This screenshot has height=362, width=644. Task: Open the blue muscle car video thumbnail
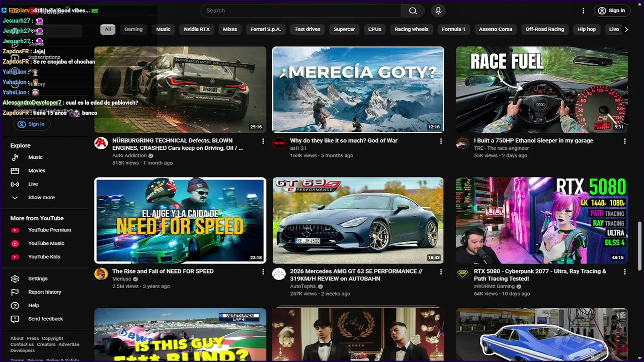pyautogui.click(x=542, y=334)
